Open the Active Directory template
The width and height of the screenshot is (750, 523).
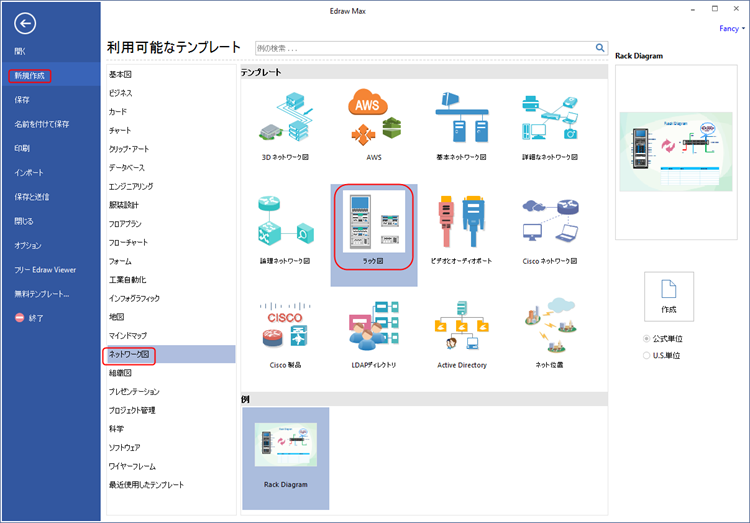462,334
